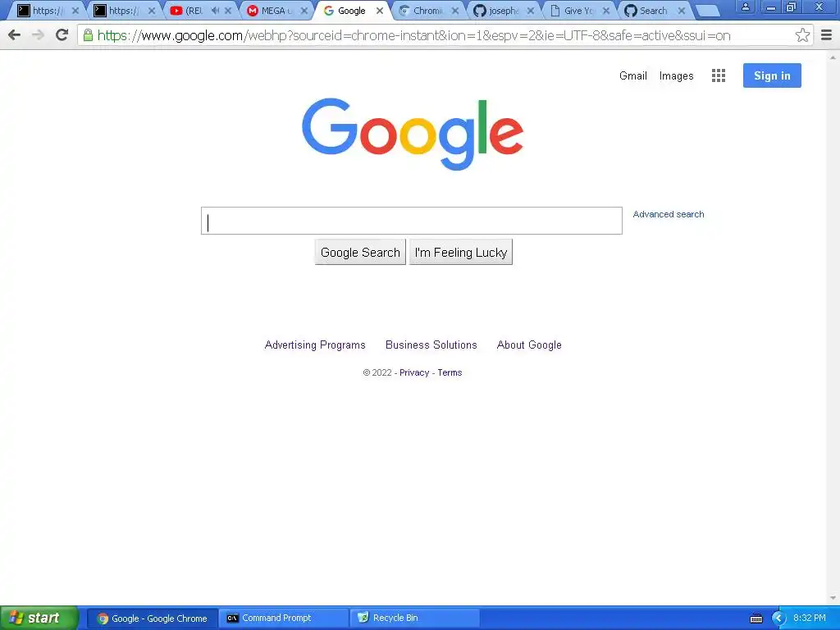Open Business Solutions link
The image size is (840, 630).
[431, 345]
